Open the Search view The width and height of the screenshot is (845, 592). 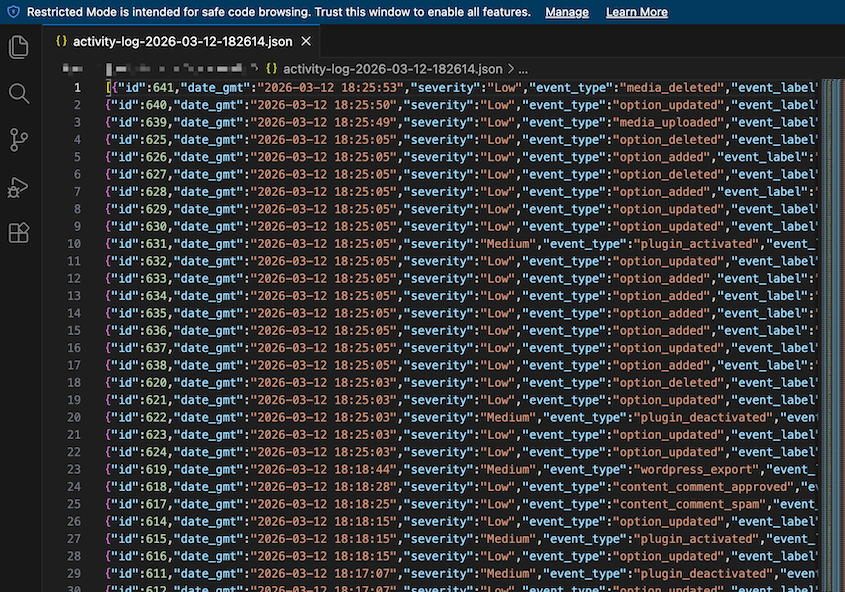tap(18, 94)
